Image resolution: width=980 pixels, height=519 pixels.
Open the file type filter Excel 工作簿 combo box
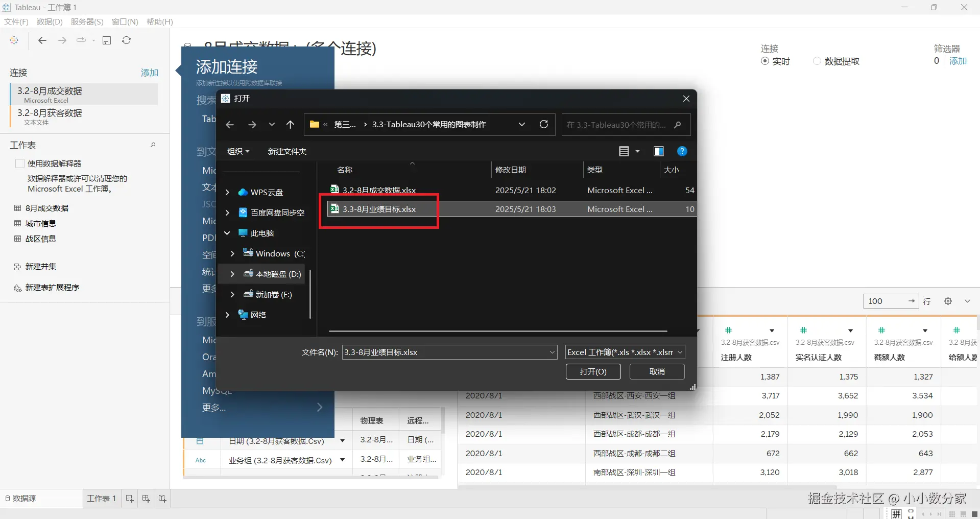click(625, 352)
